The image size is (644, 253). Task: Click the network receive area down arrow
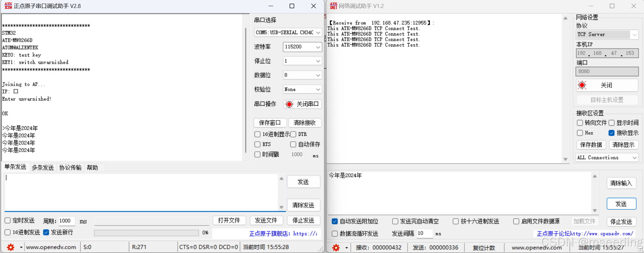[x=565, y=159]
